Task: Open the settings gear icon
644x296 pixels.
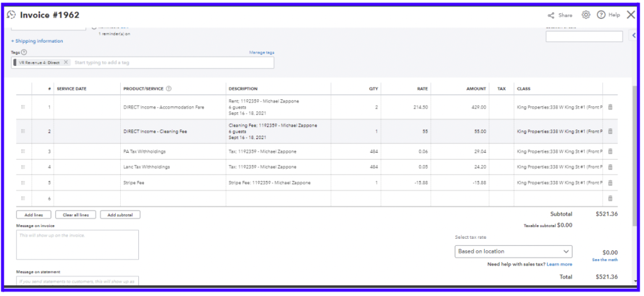Action: coord(586,15)
